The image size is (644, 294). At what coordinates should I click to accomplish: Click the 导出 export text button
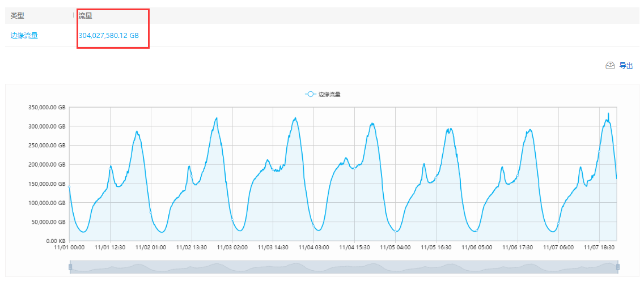[x=626, y=66]
